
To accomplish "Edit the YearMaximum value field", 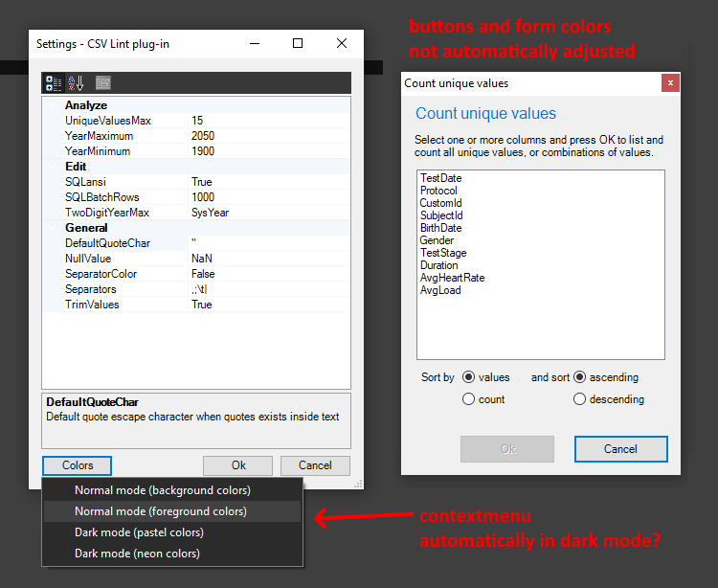I will tap(268, 136).
